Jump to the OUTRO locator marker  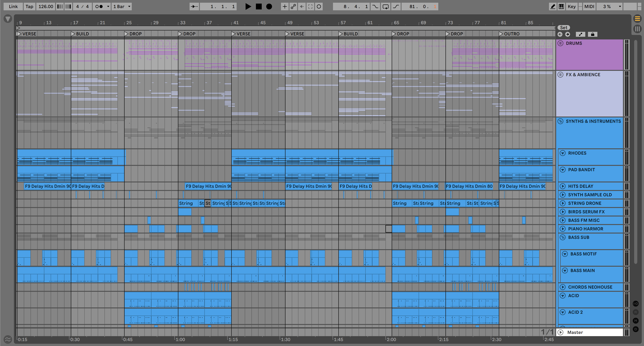click(x=501, y=34)
